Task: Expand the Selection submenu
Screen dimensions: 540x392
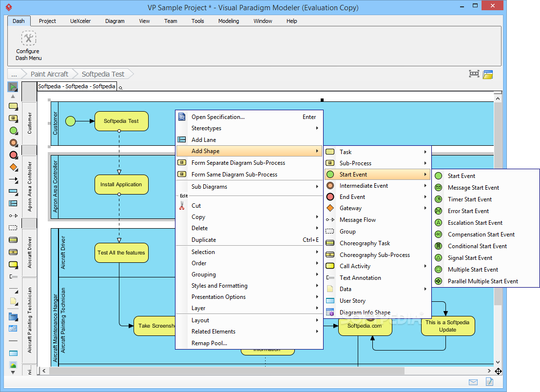Action: tap(250, 252)
